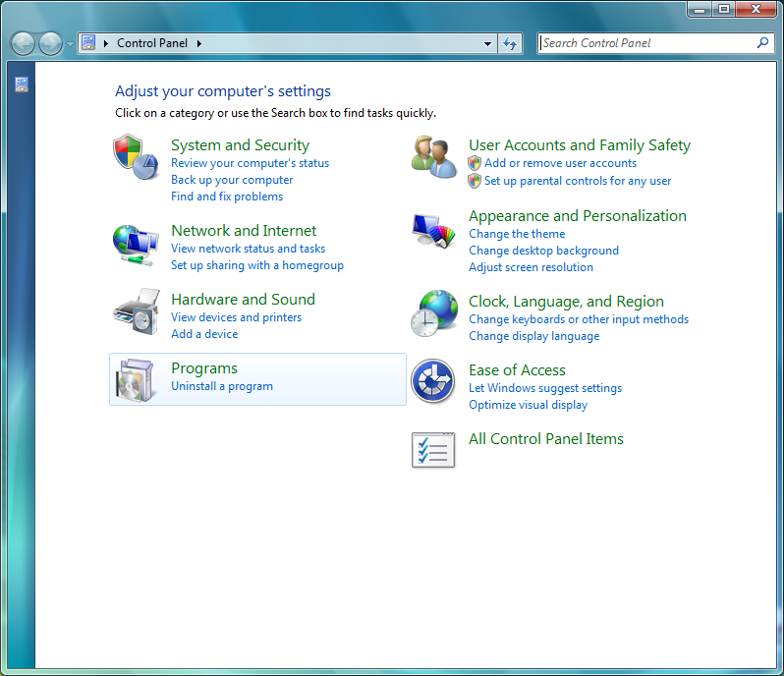
Task: Select Add a device link
Action: coord(204,334)
